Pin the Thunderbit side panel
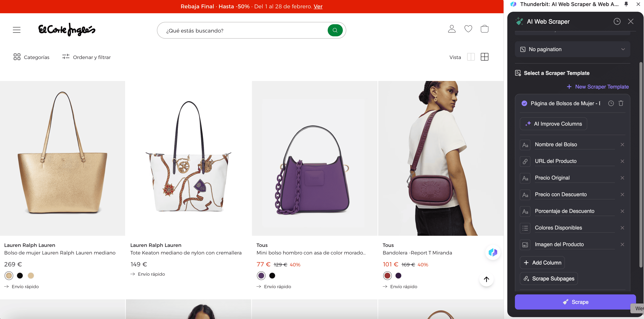 [626, 4]
